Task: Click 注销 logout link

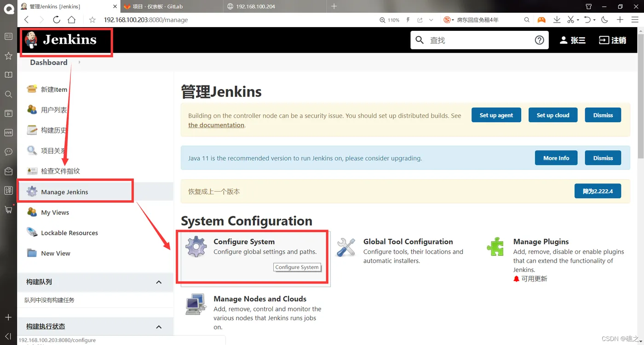Action: pyautogui.click(x=612, y=40)
